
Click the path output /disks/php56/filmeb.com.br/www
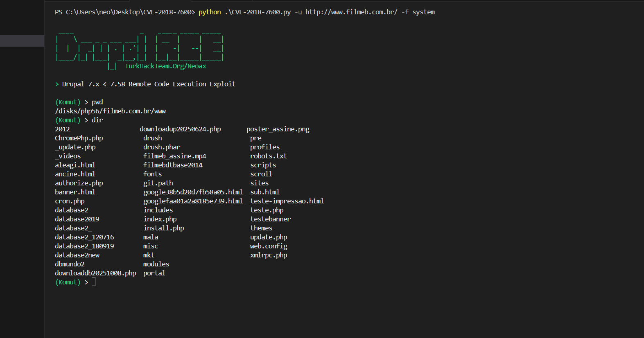point(110,111)
